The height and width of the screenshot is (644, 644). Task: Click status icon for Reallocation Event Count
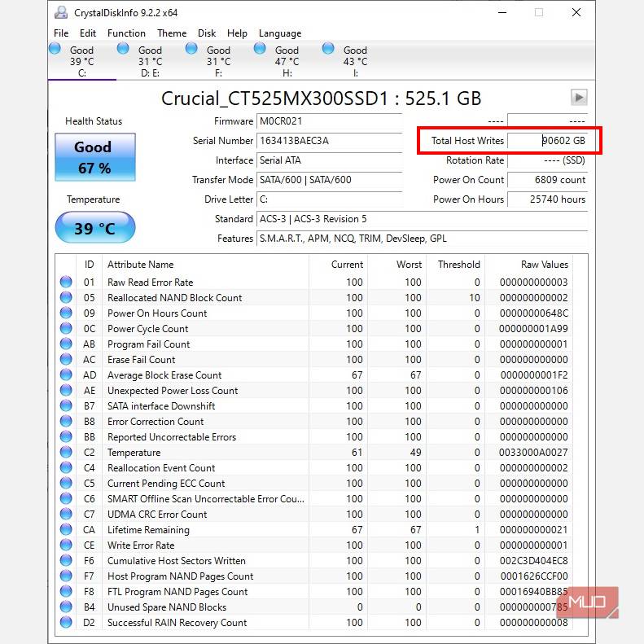click(66, 467)
